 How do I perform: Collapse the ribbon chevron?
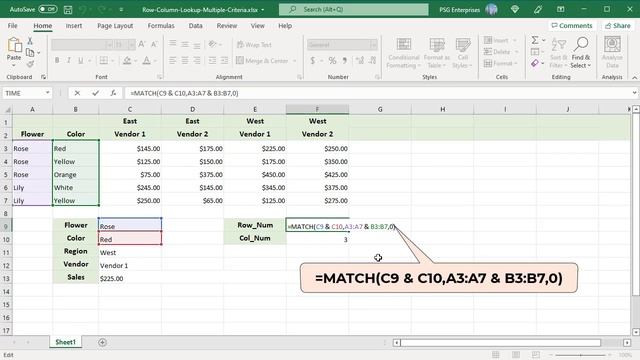tap(634, 77)
